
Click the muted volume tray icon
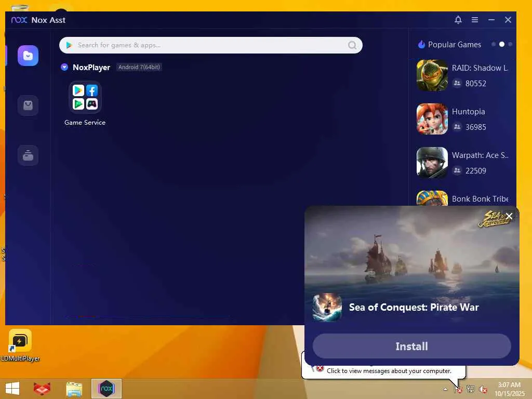pos(483,389)
